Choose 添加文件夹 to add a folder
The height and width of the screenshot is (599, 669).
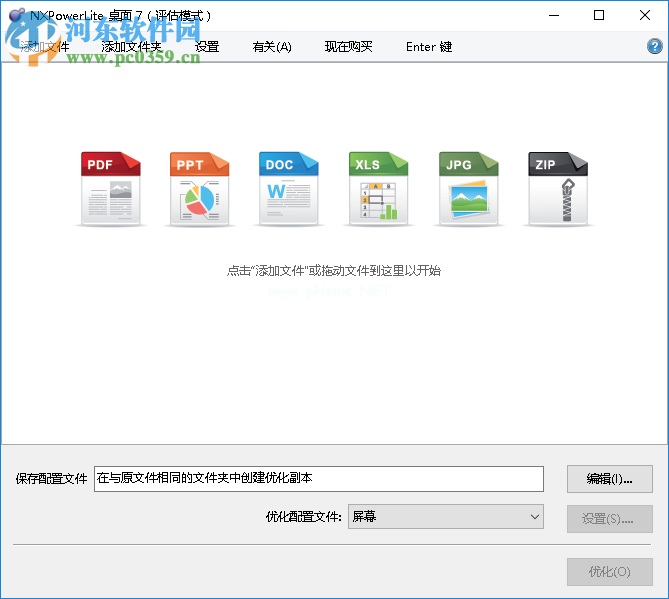pos(131,47)
